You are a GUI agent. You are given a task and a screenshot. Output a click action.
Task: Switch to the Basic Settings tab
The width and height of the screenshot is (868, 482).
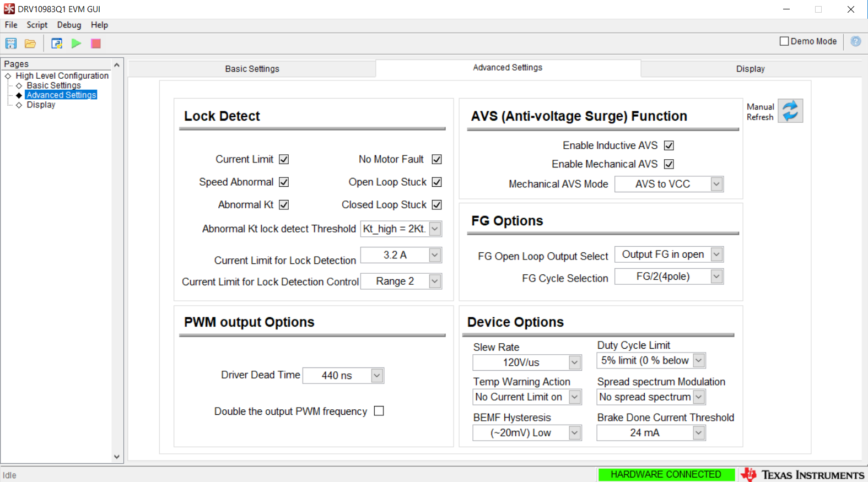252,69
